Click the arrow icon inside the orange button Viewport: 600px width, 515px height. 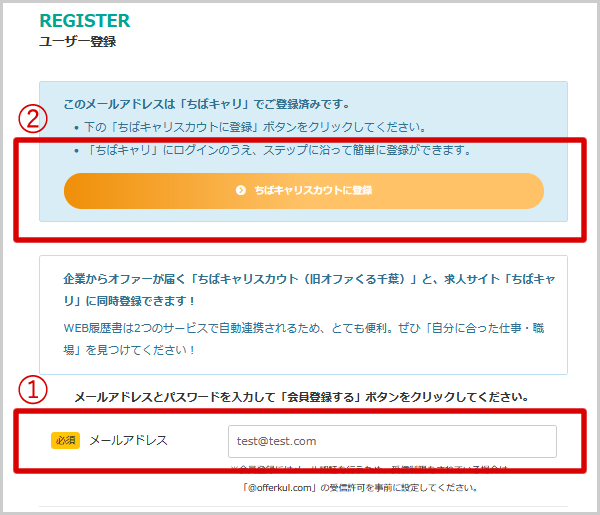tap(241, 190)
